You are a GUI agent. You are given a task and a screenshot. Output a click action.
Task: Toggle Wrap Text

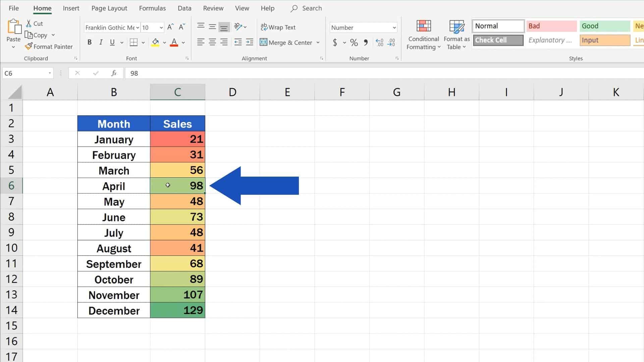[x=278, y=27]
